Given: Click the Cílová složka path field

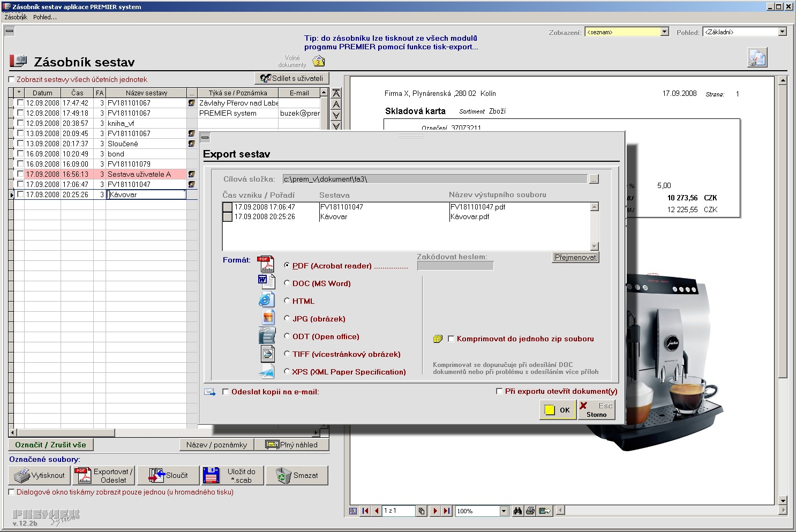Looking at the screenshot, I should (434, 179).
